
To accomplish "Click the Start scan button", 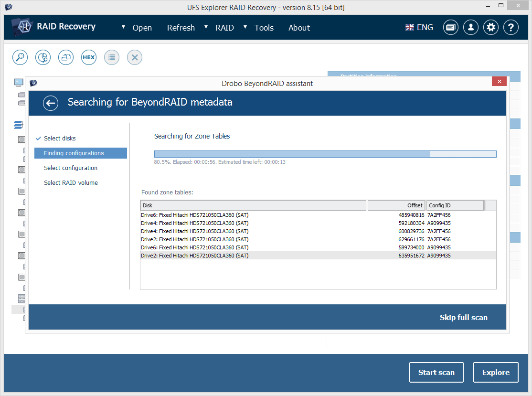I will 436,372.
